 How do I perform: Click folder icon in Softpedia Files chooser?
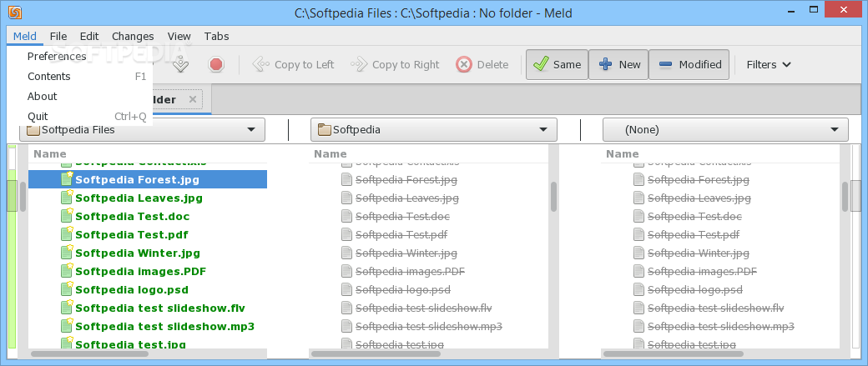pos(33,130)
